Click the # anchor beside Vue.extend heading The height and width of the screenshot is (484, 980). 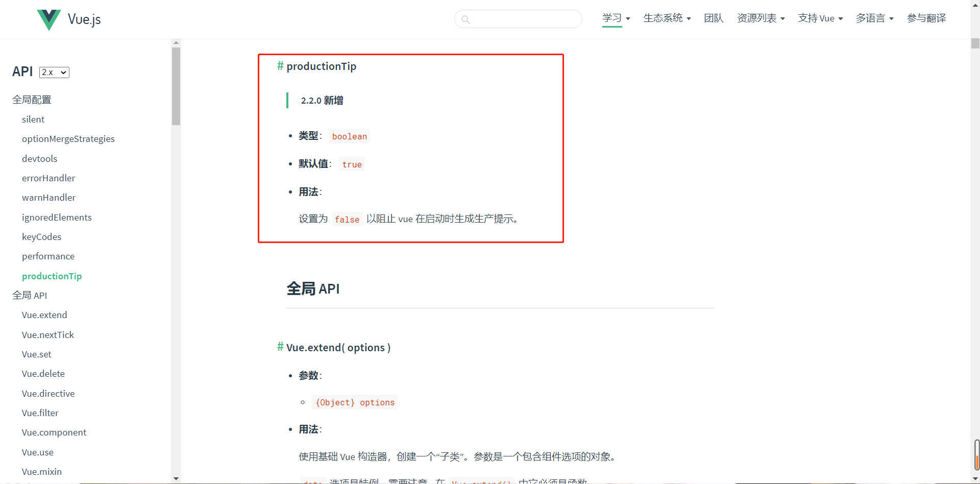pyautogui.click(x=280, y=347)
